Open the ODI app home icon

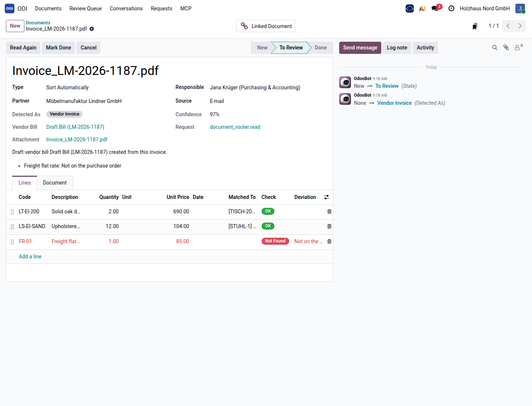point(10,8)
